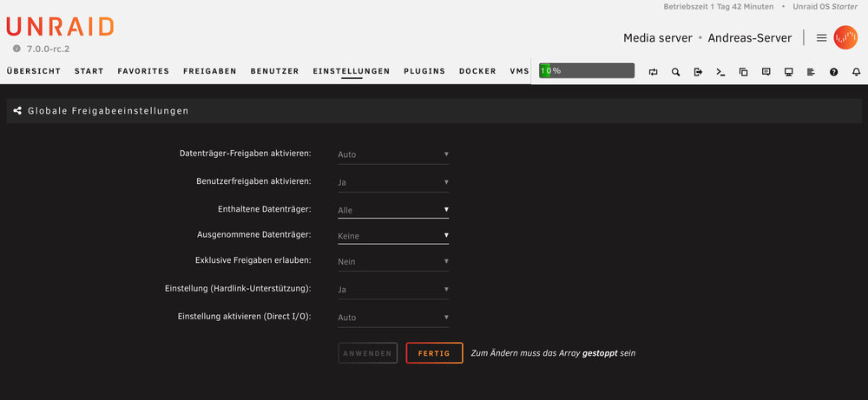
Task: Click the Enthaltene Datenträger label
Action: [265, 209]
